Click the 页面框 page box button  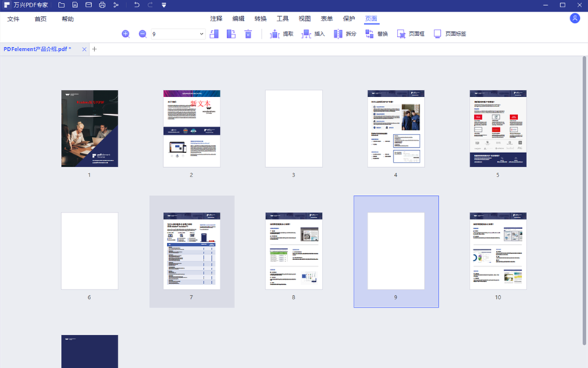click(411, 34)
